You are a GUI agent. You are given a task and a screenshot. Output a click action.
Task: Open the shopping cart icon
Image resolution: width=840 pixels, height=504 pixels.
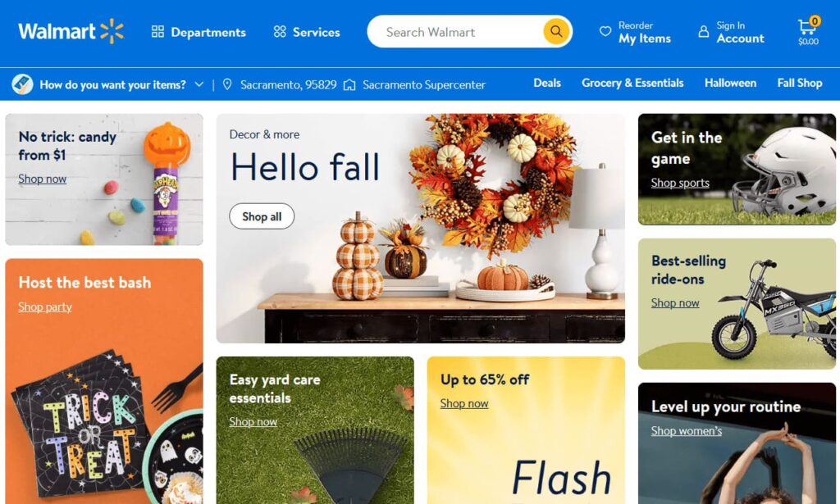coord(807,26)
